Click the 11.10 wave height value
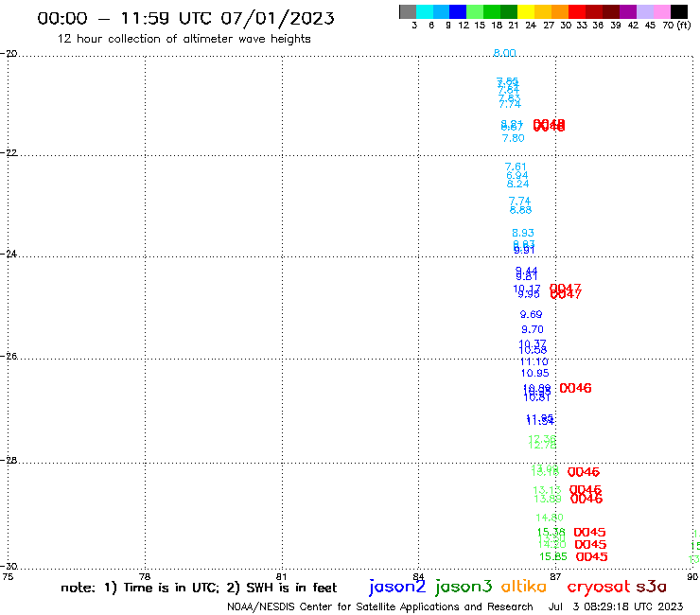The image size is (700, 615). tap(534, 361)
